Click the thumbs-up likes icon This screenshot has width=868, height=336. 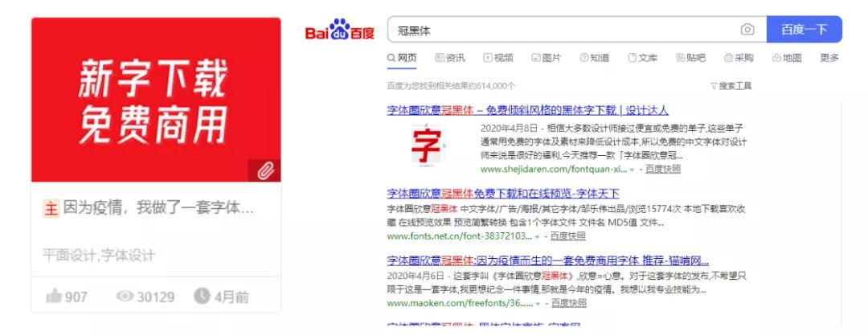pos(54,296)
